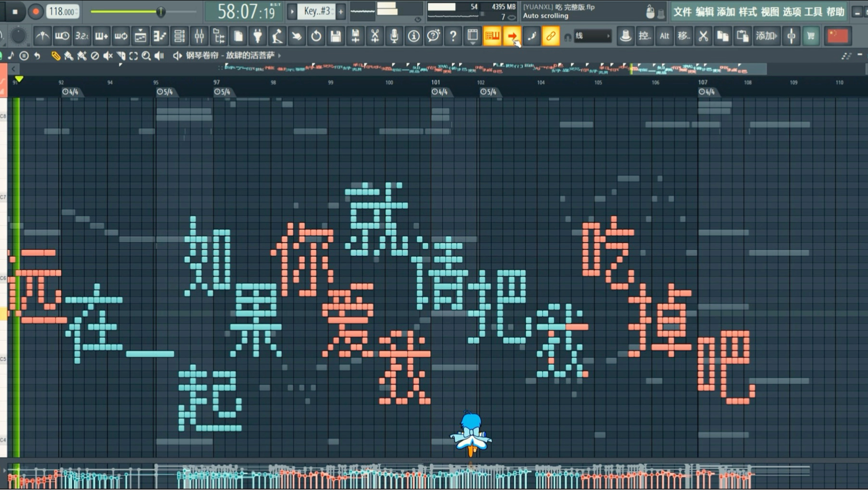
Task: Toggle the 3.2.1 recording countdown
Action: coord(82,36)
